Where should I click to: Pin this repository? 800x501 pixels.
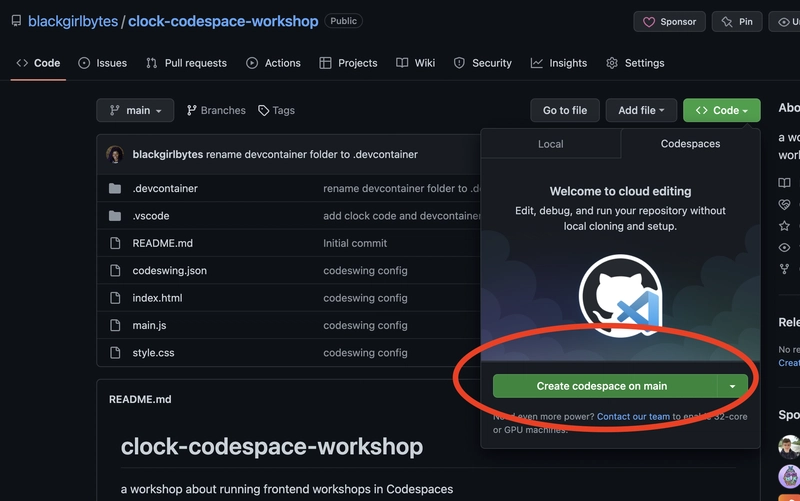point(737,21)
